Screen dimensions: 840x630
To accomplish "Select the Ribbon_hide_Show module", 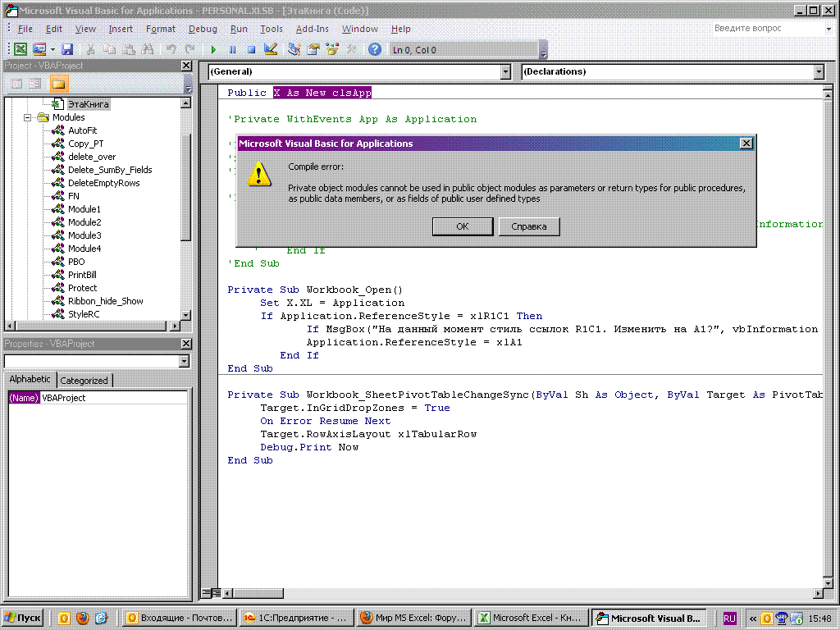I will pyautogui.click(x=106, y=301).
